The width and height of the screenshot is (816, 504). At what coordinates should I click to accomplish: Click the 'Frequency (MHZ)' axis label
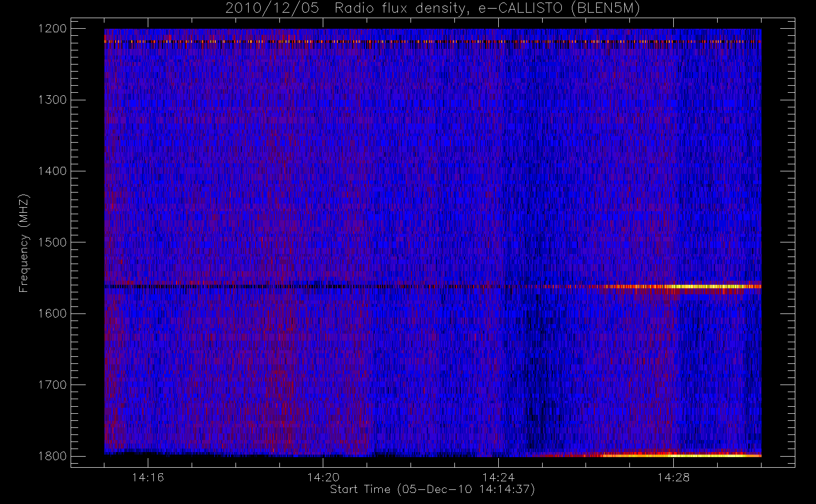(x=23, y=243)
